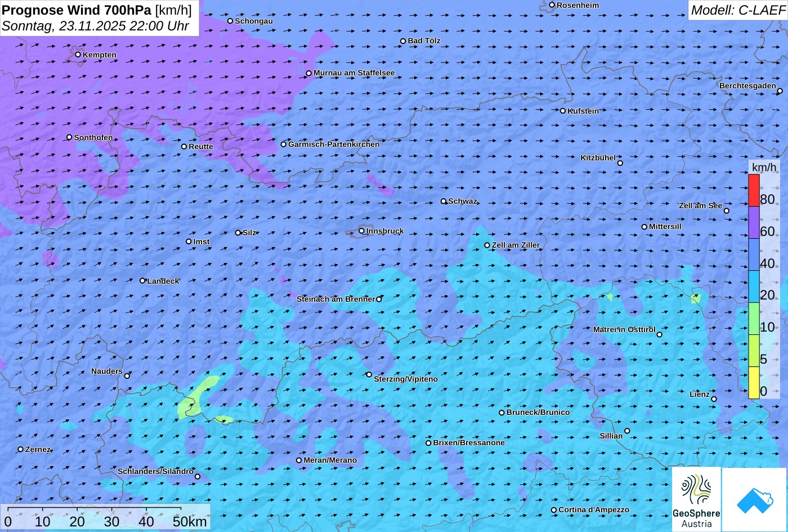Click the 'Nauders' label
Image resolution: width=788 pixels, height=532 pixels.
point(107,371)
